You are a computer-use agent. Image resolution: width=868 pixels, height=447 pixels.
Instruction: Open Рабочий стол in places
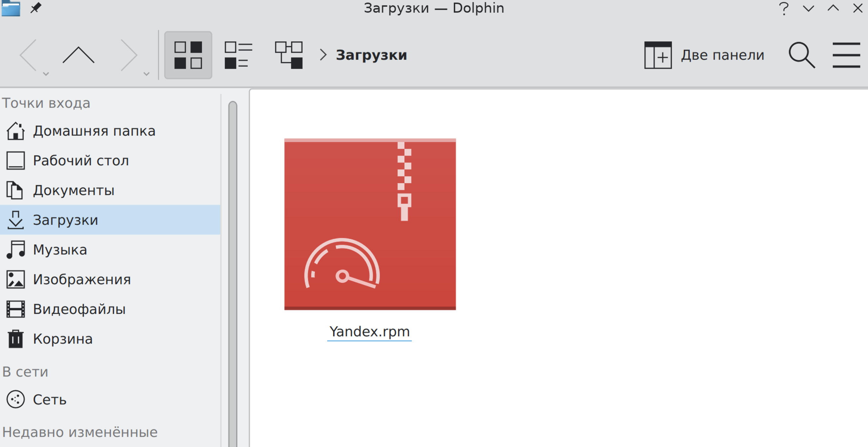tap(110, 161)
